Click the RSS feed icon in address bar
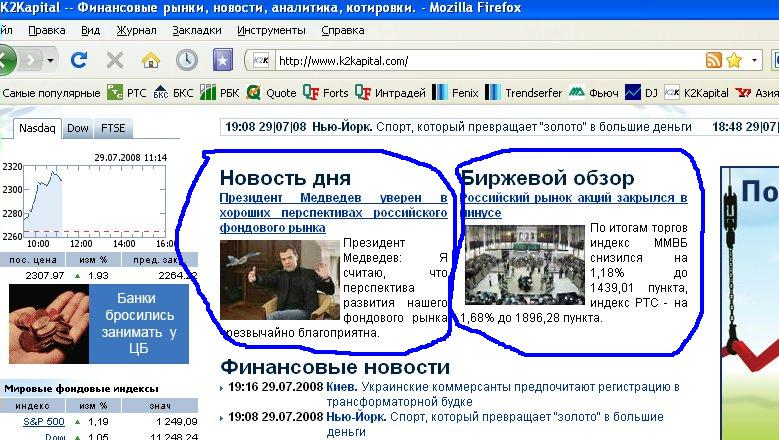The height and width of the screenshot is (440, 779). click(x=713, y=61)
